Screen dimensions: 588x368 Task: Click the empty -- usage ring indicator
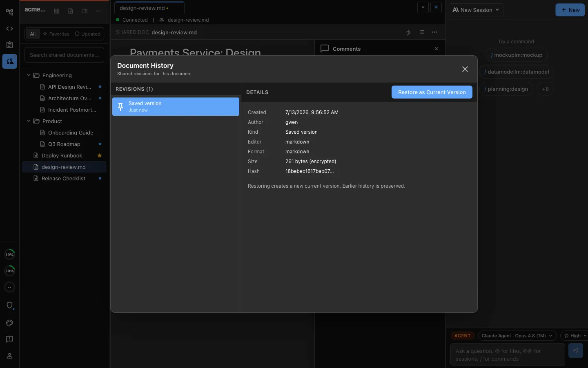tap(9, 287)
